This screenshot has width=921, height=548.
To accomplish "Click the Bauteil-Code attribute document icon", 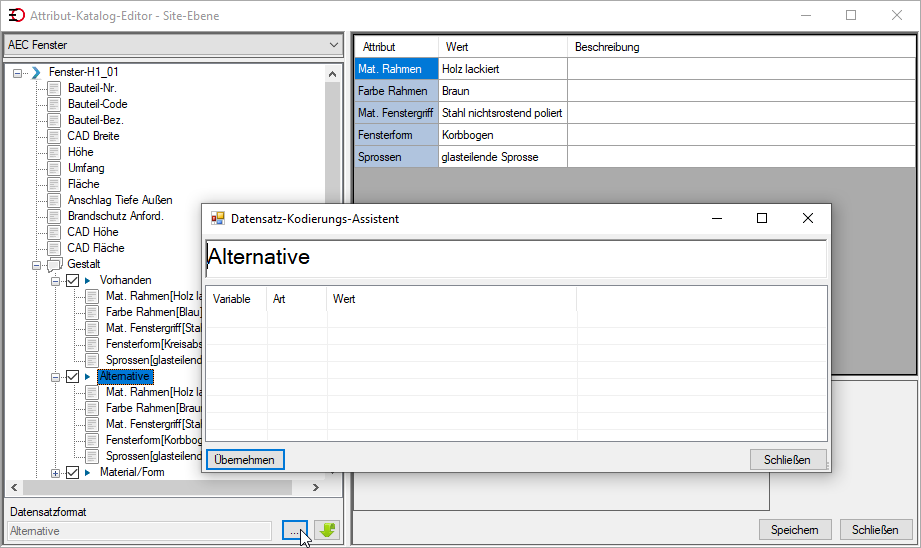I will pos(54,105).
